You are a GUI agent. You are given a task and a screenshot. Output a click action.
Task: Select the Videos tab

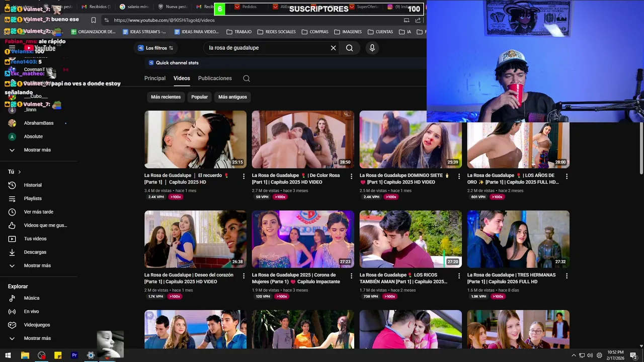182,78
